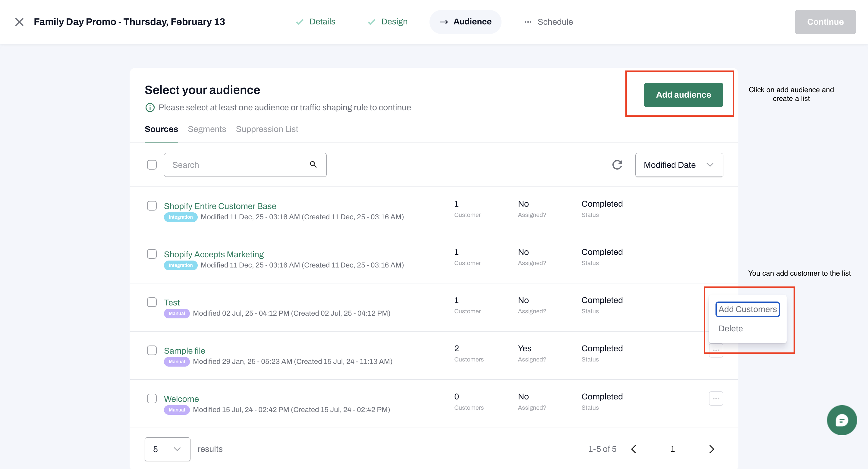Open three-dot menu for Sample file
This screenshot has width=868, height=469.
tap(716, 351)
